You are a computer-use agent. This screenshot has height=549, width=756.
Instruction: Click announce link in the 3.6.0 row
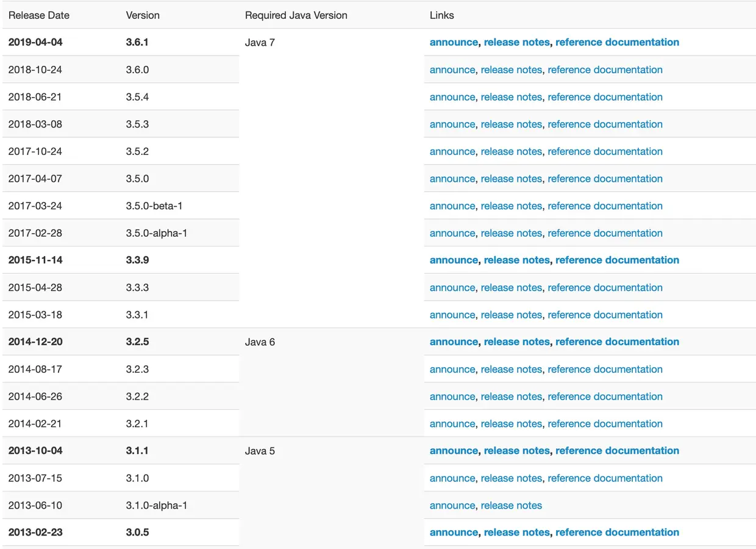click(x=452, y=70)
